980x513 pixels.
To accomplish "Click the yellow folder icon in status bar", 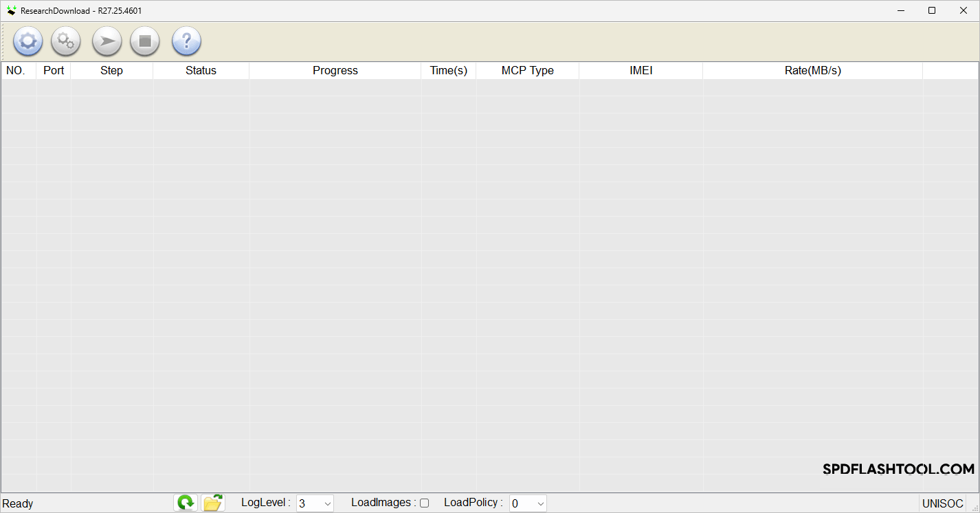I will click(x=213, y=503).
